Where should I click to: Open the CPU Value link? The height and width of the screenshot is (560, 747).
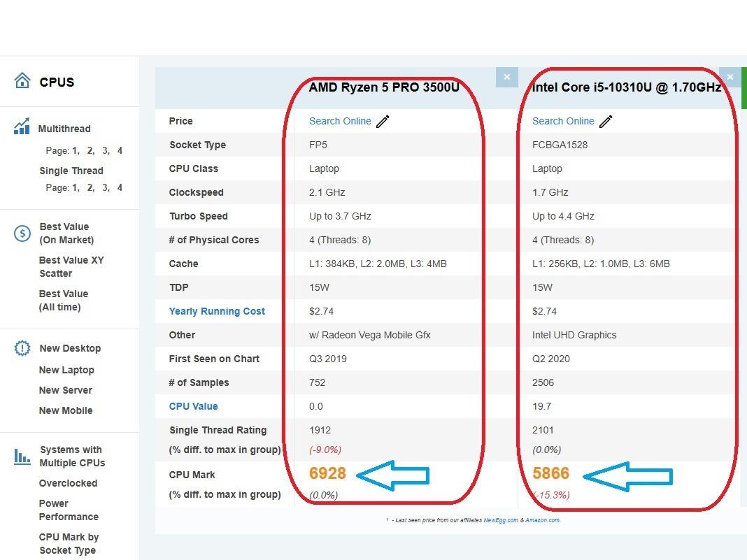point(193,406)
